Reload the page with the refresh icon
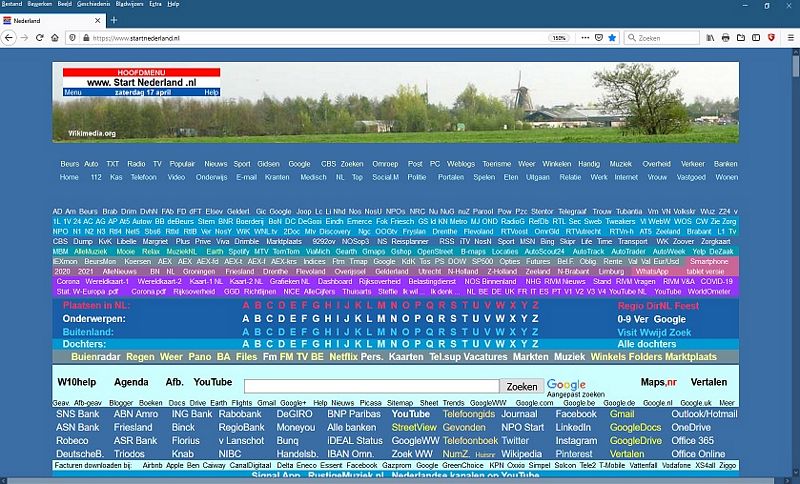The height and width of the screenshot is (484, 800). [x=39, y=38]
